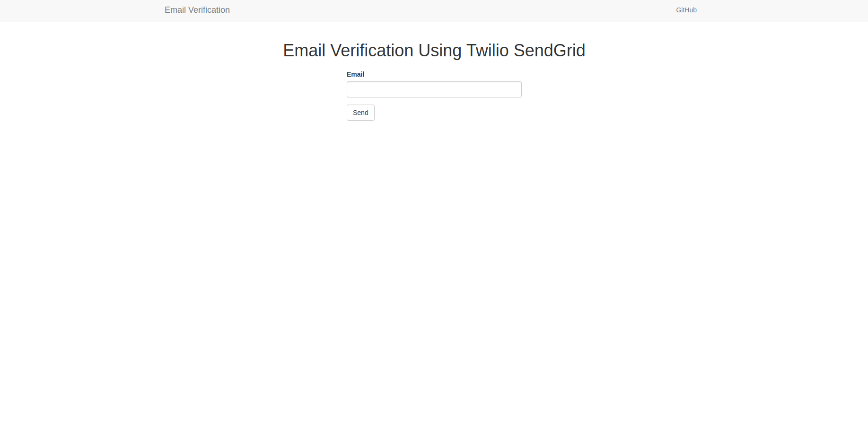868x441 pixels.
Task: Focus the Email input field
Action: click(434, 89)
